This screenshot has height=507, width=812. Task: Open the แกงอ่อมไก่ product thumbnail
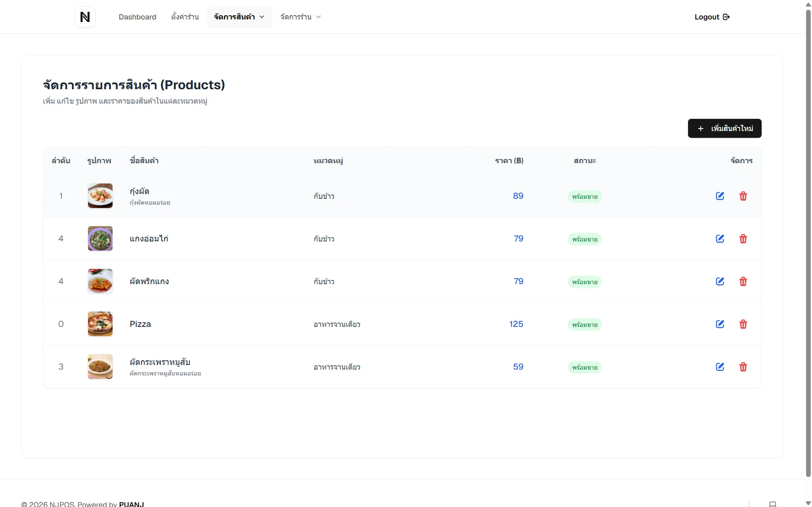[x=100, y=238]
